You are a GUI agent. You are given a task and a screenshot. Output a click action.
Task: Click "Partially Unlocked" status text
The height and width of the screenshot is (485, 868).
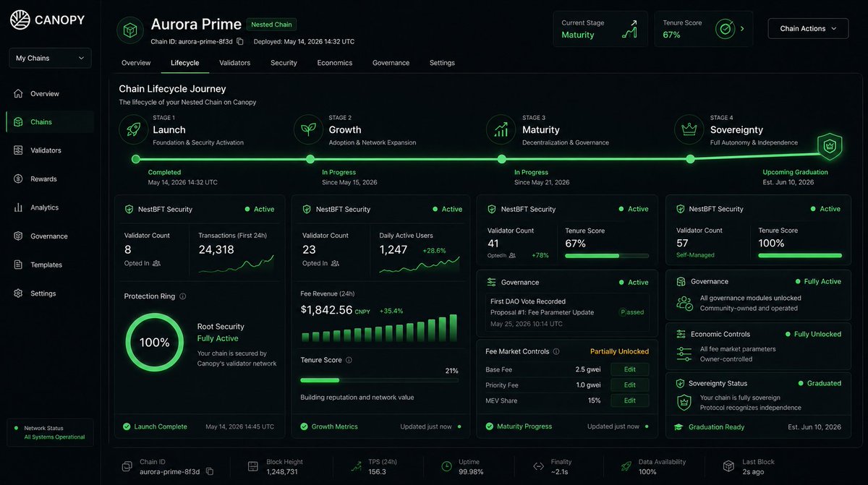619,351
